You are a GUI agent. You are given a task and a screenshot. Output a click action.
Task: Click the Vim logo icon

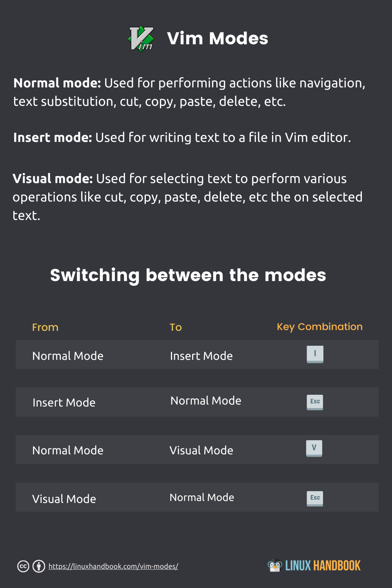pyautogui.click(x=141, y=39)
